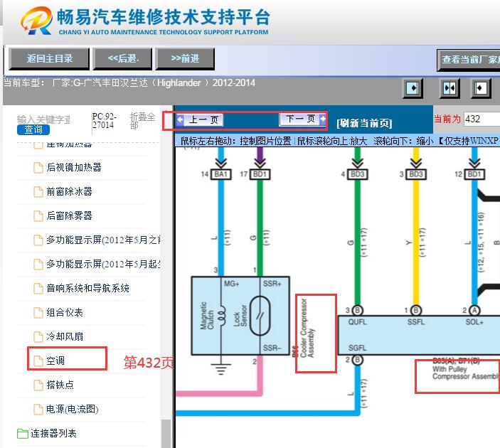Open 前窗除冰器 tree item
500x448 pixels.
69,191
